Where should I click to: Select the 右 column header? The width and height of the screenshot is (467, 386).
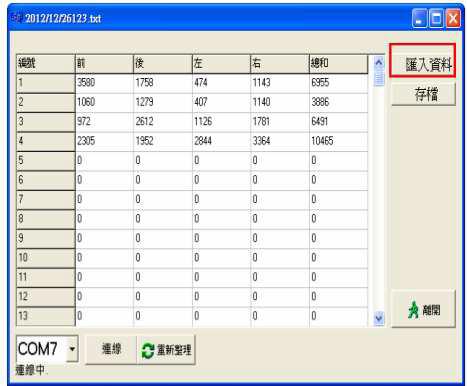coord(280,64)
